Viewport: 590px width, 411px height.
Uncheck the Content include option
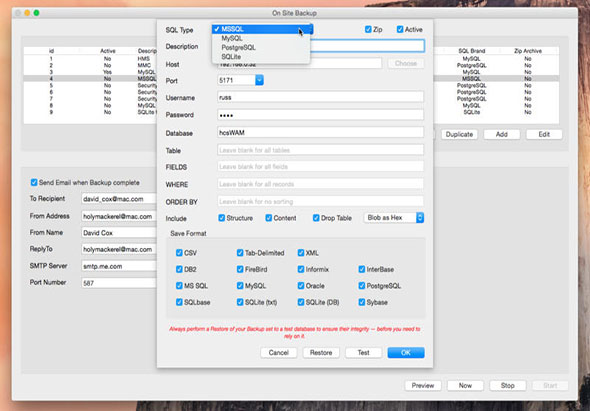point(269,218)
